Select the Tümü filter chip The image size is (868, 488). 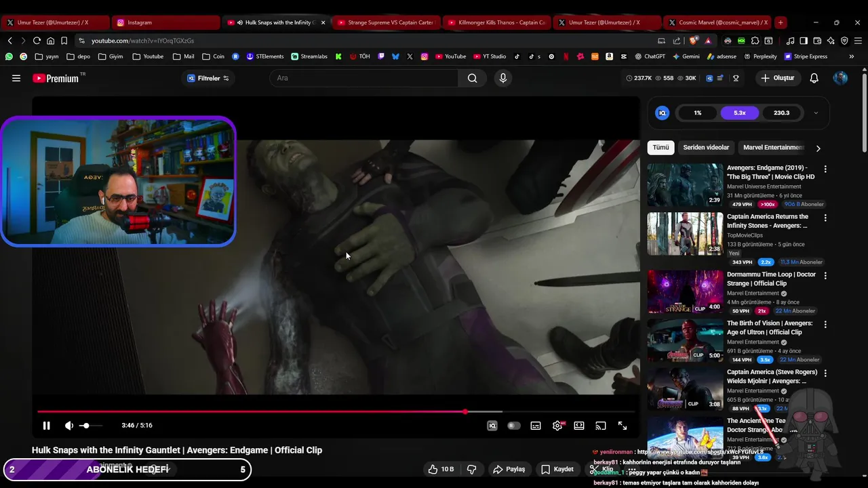click(x=660, y=147)
